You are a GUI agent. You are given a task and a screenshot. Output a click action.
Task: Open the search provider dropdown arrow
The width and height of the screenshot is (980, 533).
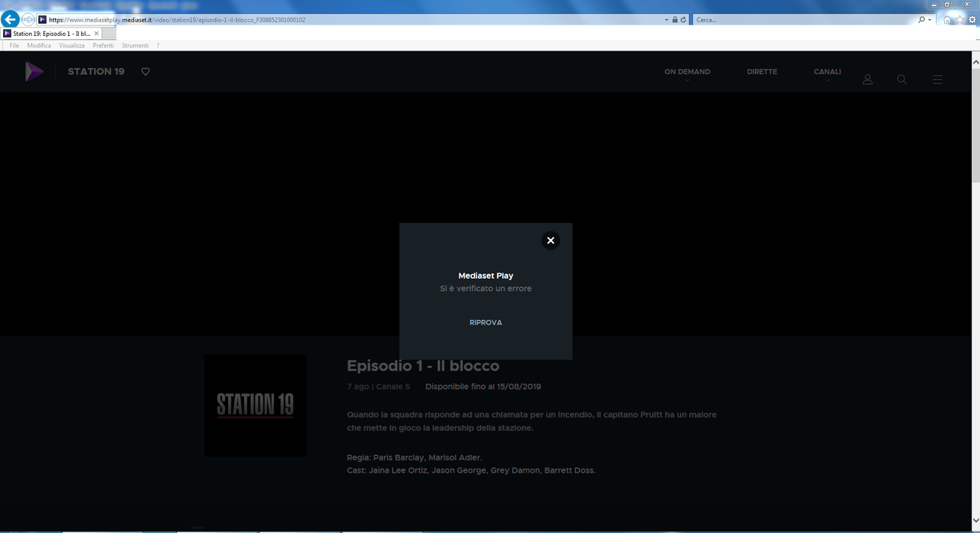[930, 20]
